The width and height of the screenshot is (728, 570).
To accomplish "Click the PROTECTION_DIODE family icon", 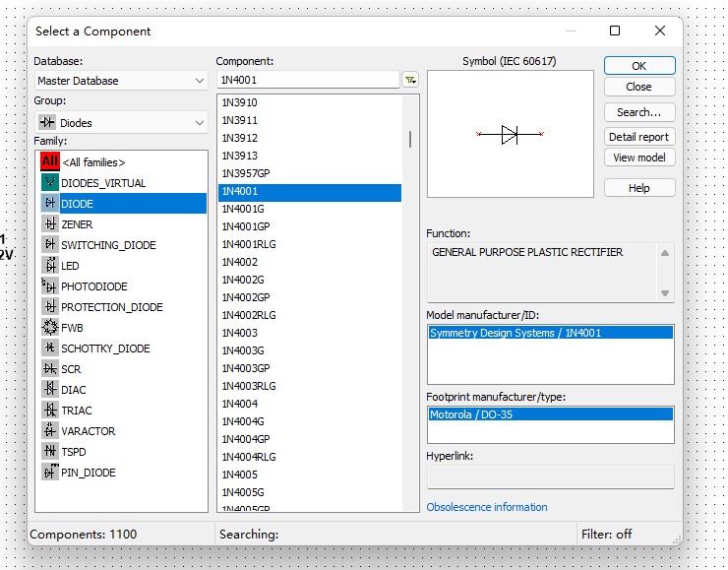I will click(x=49, y=306).
